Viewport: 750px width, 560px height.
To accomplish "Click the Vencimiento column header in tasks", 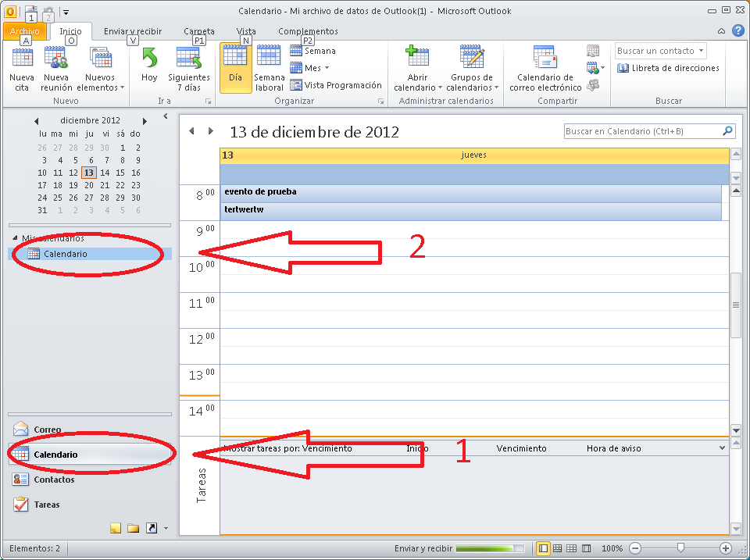I will coord(521,448).
